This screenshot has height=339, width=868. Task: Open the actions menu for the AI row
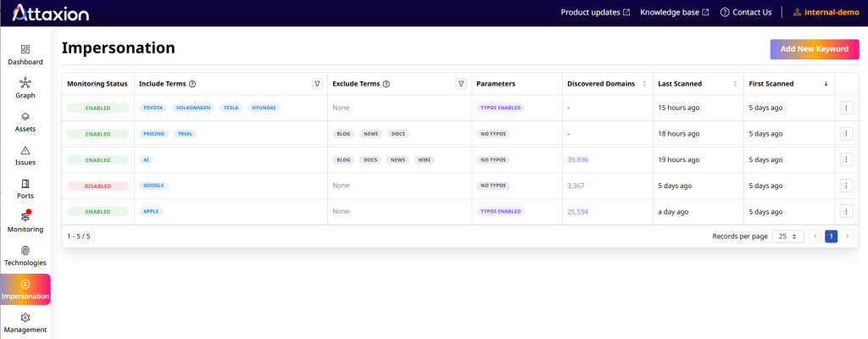point(846,159)
